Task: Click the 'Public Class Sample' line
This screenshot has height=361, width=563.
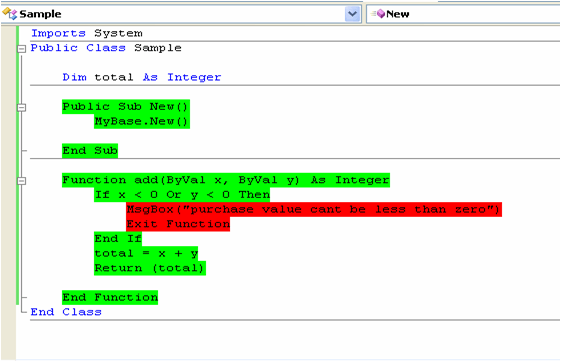Action: 106,48
